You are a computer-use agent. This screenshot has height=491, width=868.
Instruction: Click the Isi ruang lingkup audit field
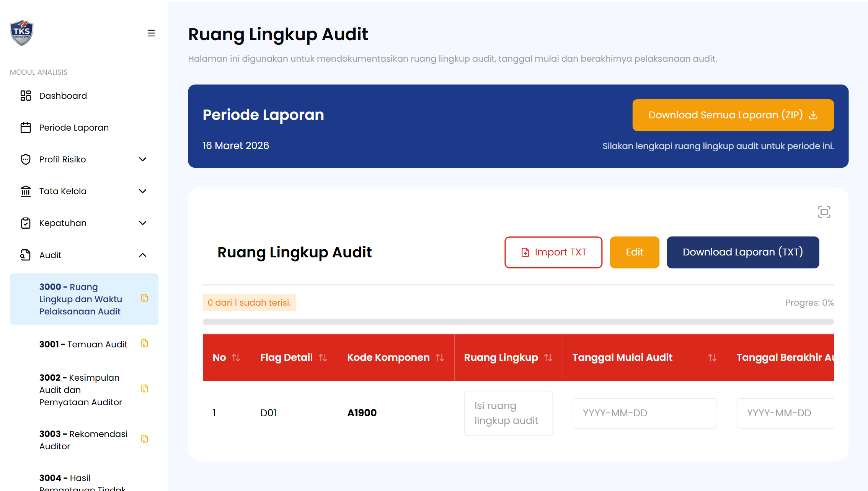(x=508, y=413)
